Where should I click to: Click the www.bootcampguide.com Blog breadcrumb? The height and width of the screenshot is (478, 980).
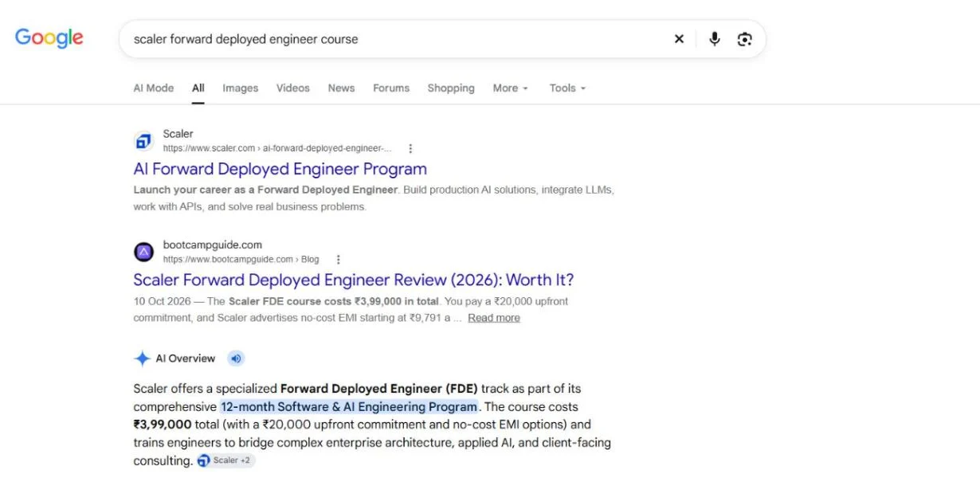241,259
